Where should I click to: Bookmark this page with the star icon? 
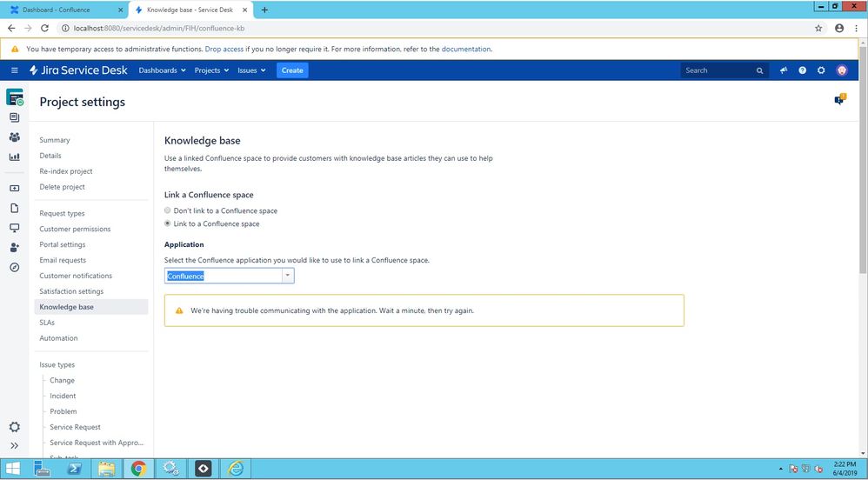(818, 28)
